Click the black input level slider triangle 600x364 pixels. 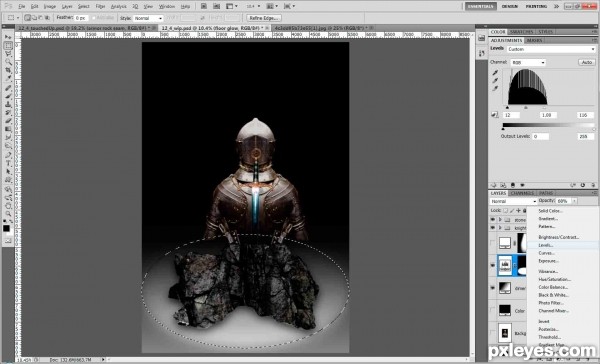click(x=507, y=108)
